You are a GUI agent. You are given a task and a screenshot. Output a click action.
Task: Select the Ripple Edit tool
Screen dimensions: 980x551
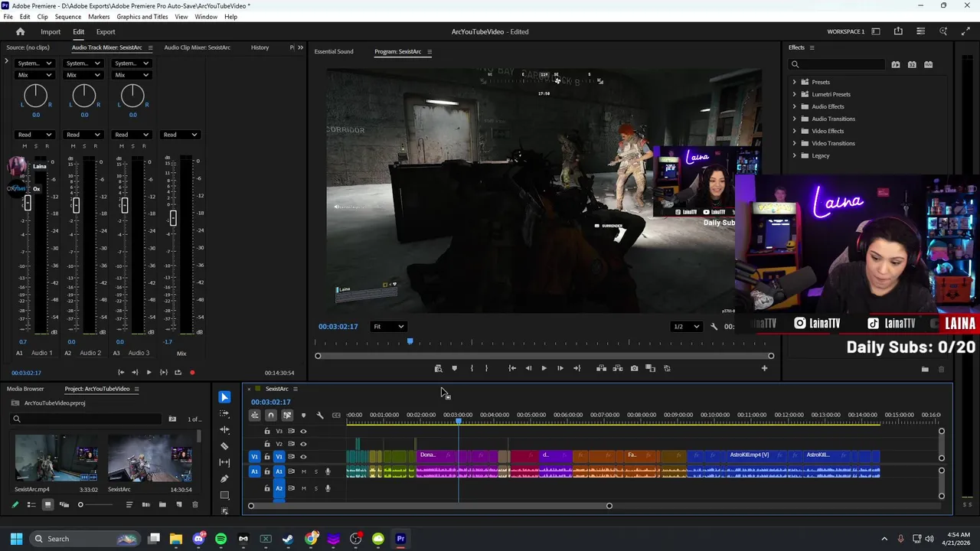click(x=224, y=429)
